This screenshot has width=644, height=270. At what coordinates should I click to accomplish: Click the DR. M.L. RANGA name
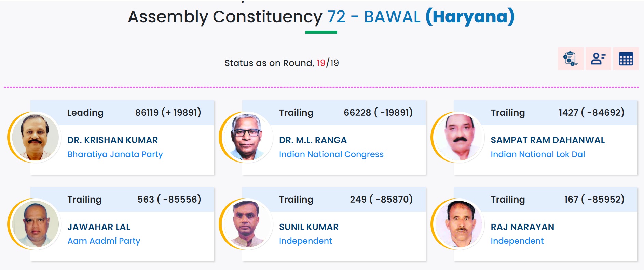(313, 140)
